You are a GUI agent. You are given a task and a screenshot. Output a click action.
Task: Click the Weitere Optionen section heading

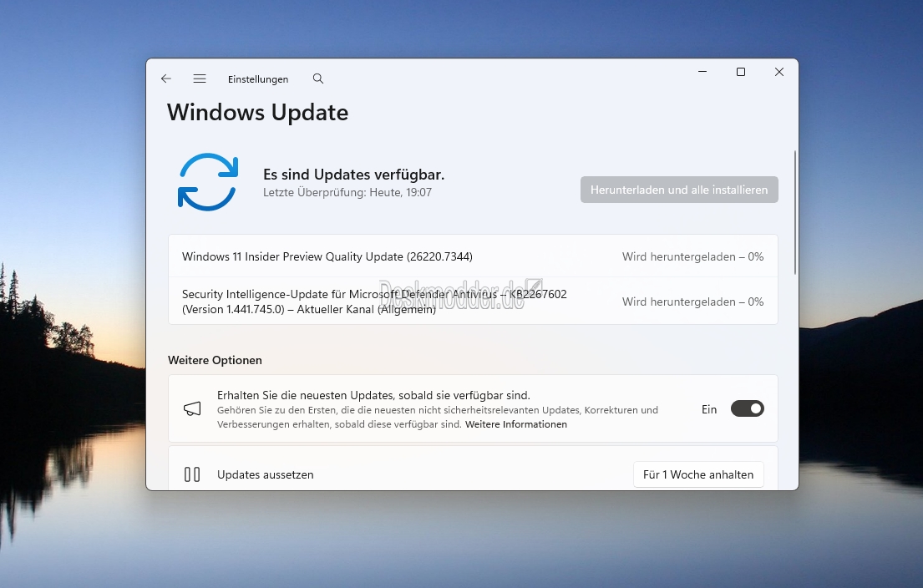(x=215, y=360)
